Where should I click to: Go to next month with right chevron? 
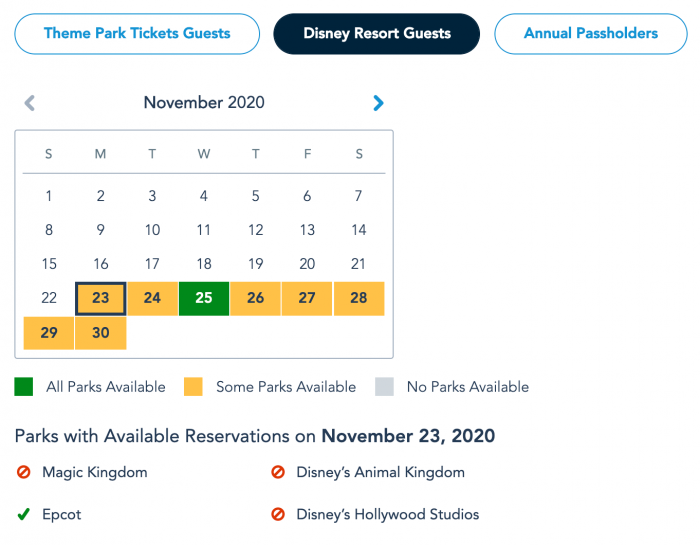click(x=378, y=103)
